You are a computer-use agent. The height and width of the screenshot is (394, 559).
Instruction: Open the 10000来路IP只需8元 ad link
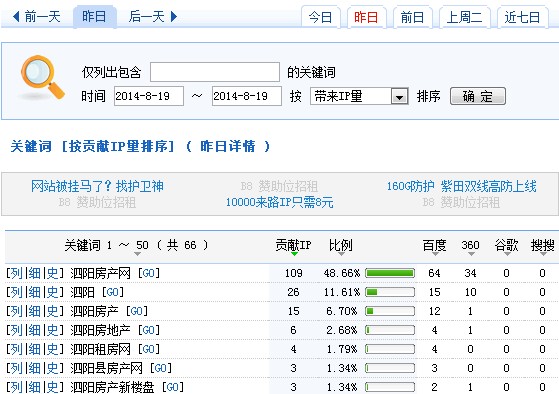(280, 202)
